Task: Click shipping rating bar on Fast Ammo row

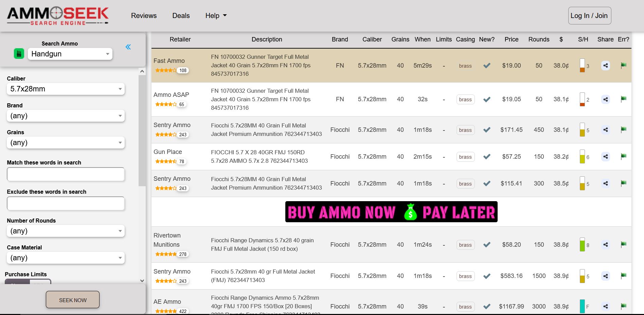Action: coord(582,65)
